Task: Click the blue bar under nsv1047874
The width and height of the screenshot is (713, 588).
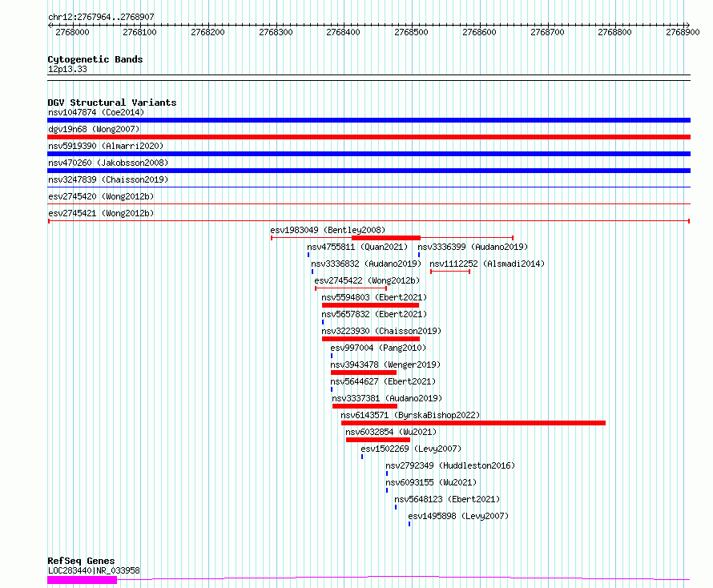Action: pos(369,120)
